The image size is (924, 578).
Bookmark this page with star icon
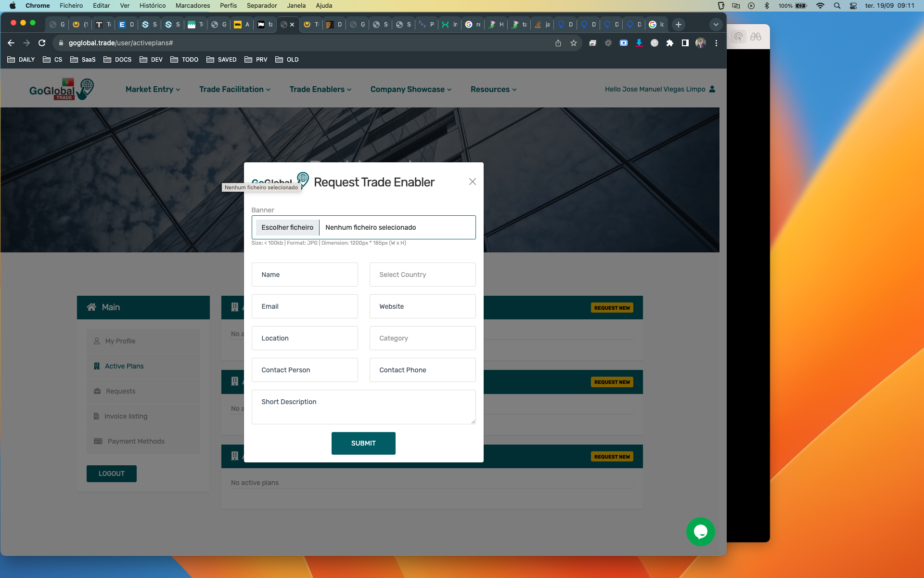tap(574, 43)
